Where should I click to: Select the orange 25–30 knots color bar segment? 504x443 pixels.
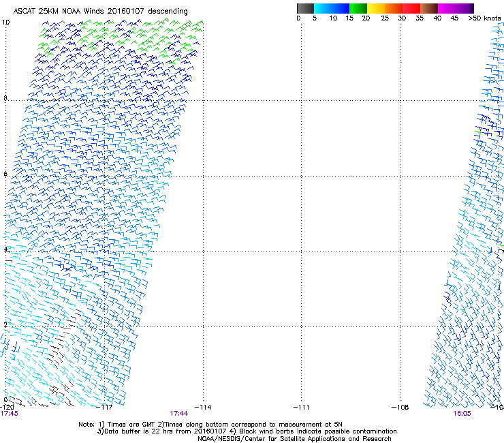pyautogui.click(x=394, y=8)
